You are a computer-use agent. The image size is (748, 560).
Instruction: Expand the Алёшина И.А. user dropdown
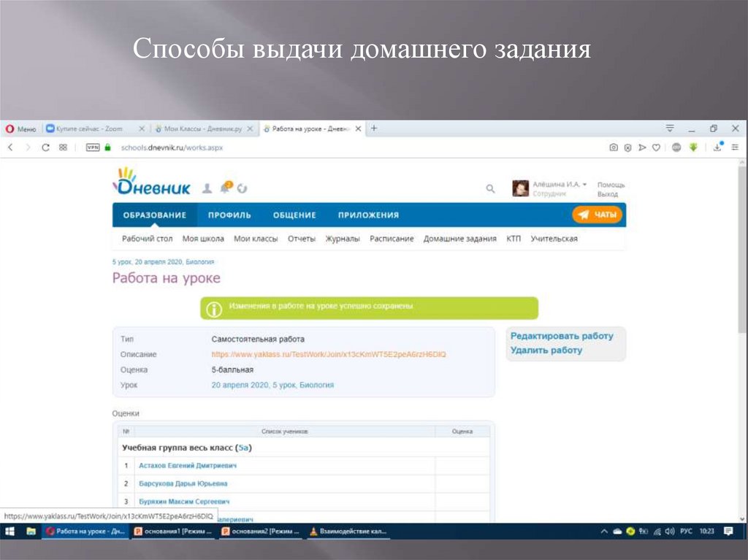point(560,184)
